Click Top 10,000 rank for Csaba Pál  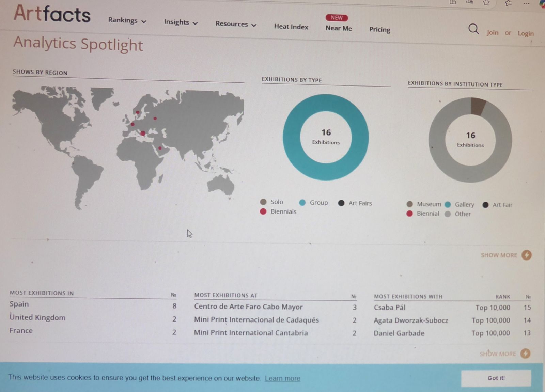point(493,308)
